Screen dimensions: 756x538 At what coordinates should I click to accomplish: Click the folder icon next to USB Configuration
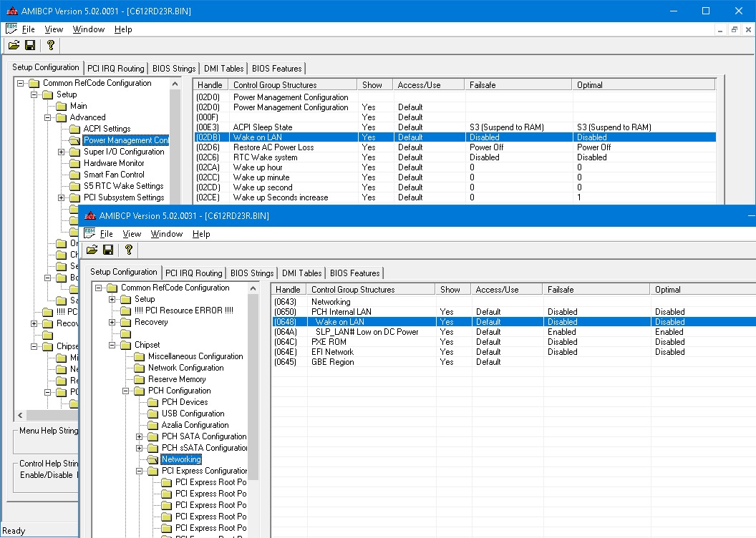point(153,414)
